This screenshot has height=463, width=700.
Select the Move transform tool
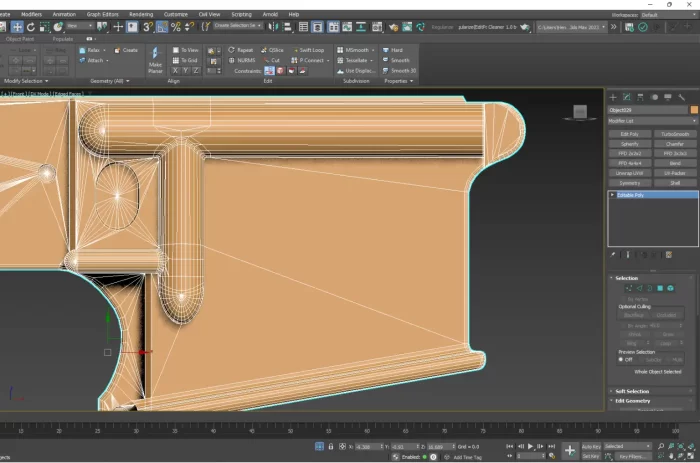(x=17, y=27)
